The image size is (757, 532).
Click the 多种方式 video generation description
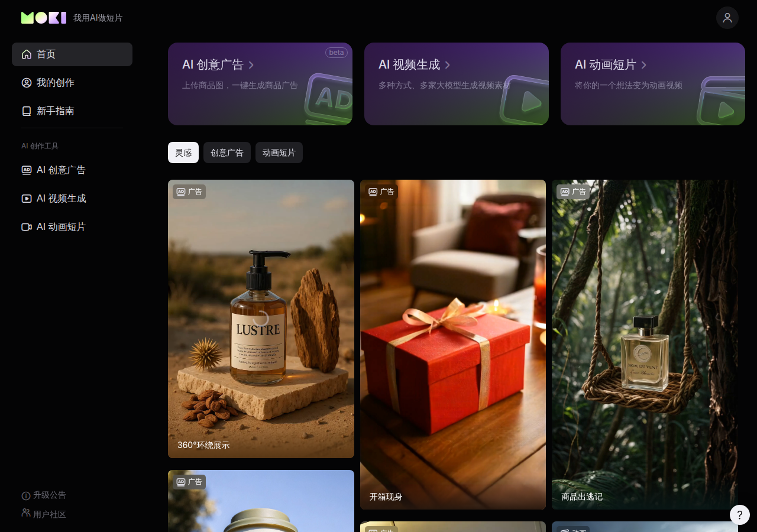(444, 85)
